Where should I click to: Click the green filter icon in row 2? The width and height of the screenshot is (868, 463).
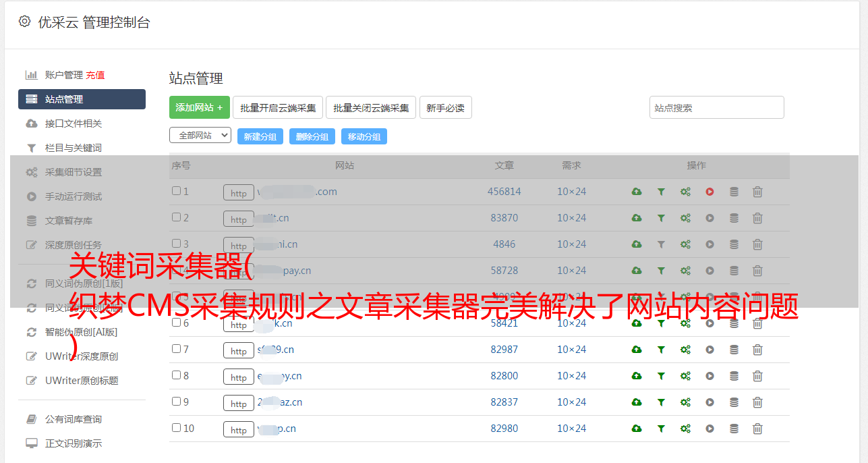pos(661,218)
